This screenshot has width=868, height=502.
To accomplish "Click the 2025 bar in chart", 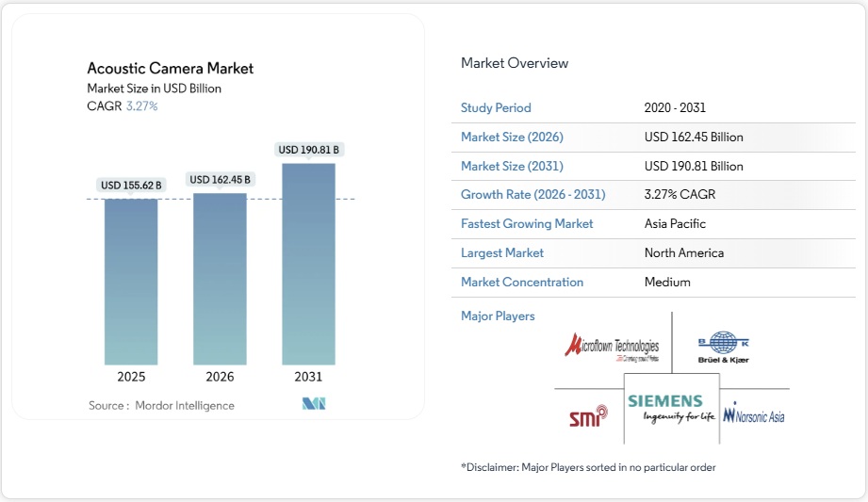I will click(131, 282).
